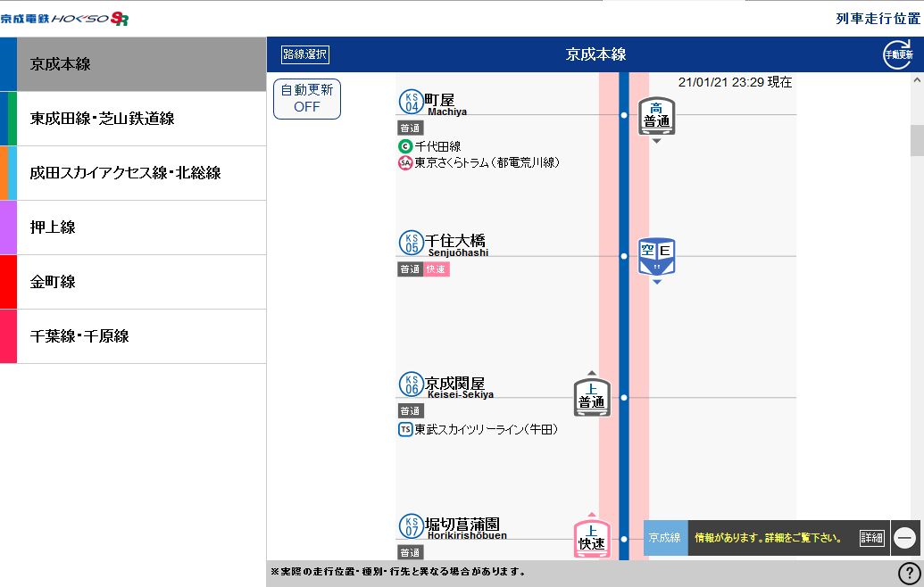Click the 千代田線 transfer text
The height and width of the screenshot is (587, 924).
[x=437, y=146]
